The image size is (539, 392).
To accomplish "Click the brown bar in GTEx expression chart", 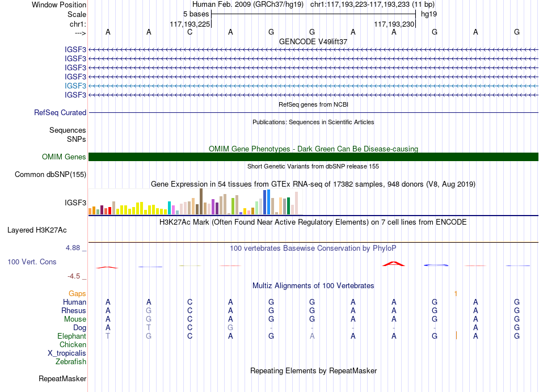I will pos(201,201).
